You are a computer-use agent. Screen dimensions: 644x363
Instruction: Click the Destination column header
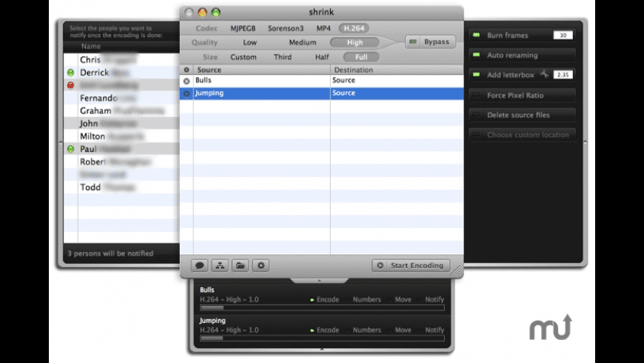click(397, 70)
